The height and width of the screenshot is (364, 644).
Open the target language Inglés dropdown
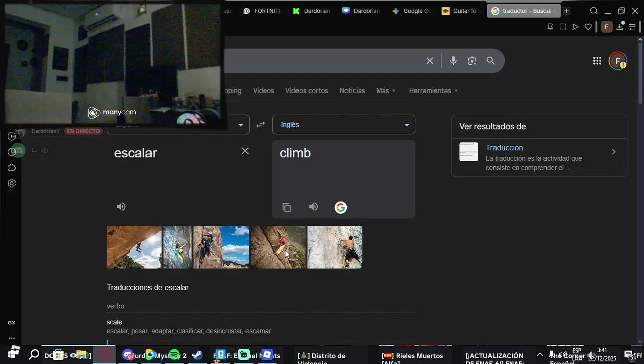coord(343,124)
